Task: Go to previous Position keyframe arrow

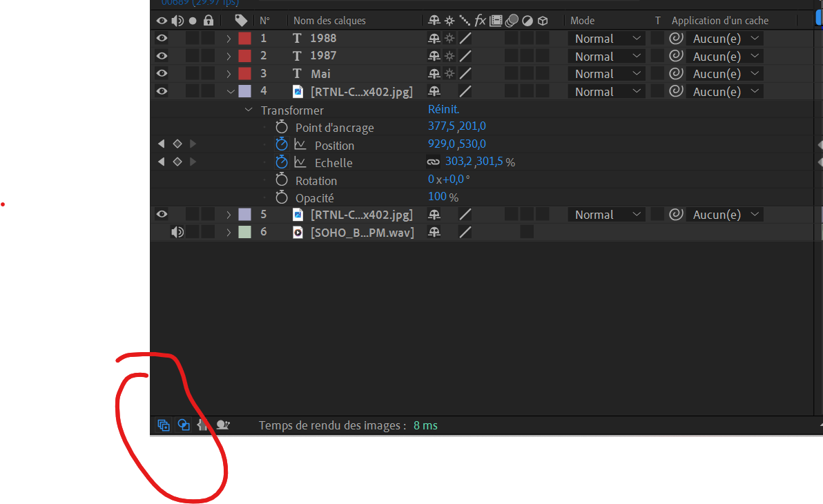Action: pyautogui.click(x=161, y=144)
